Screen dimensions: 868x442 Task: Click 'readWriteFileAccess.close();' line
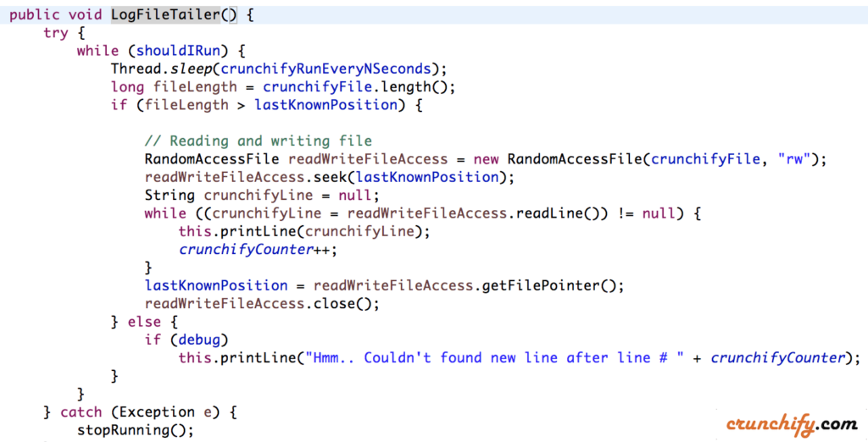tap(262, 304)
